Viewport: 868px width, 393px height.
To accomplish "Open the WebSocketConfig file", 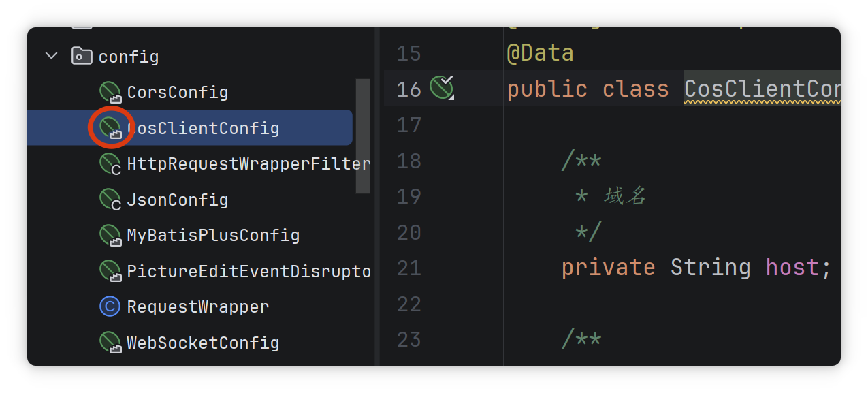I will (203, 342).
